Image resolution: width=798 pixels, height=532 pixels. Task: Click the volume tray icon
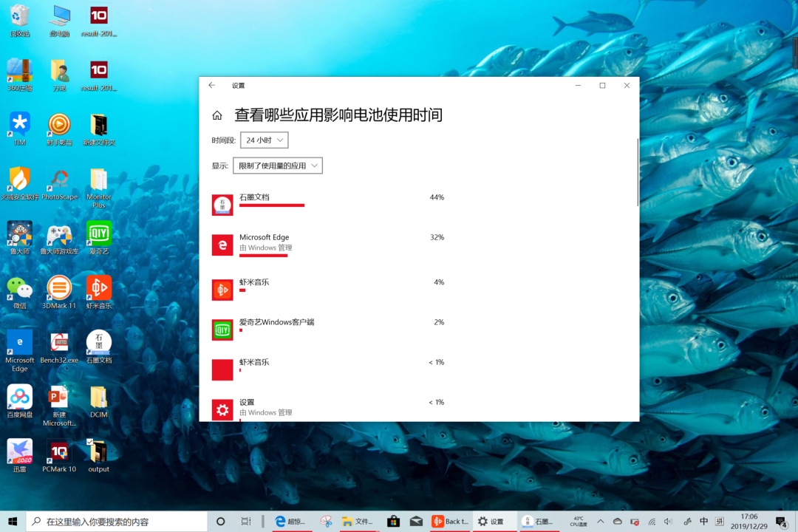pyautogui.click(x=668, y=522)
